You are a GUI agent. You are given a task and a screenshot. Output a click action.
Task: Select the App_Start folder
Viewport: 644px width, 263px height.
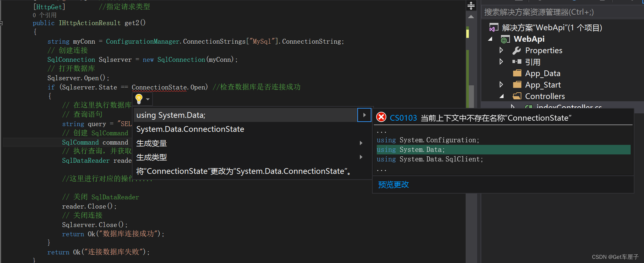click(x=543, y=85)
